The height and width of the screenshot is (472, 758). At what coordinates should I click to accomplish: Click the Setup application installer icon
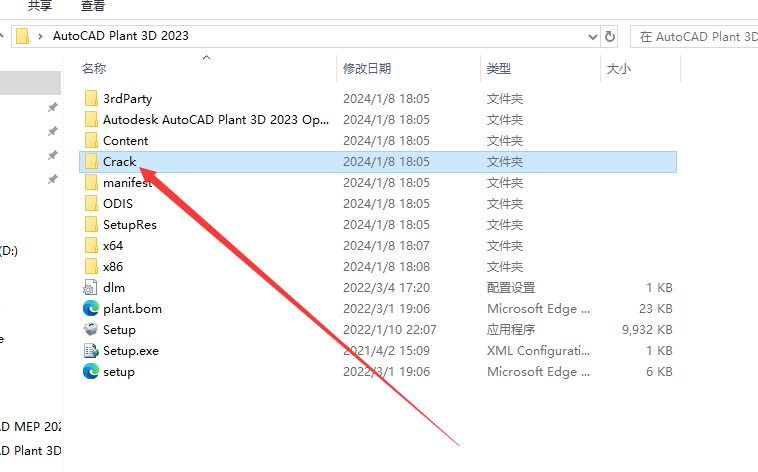coord(90,330)
